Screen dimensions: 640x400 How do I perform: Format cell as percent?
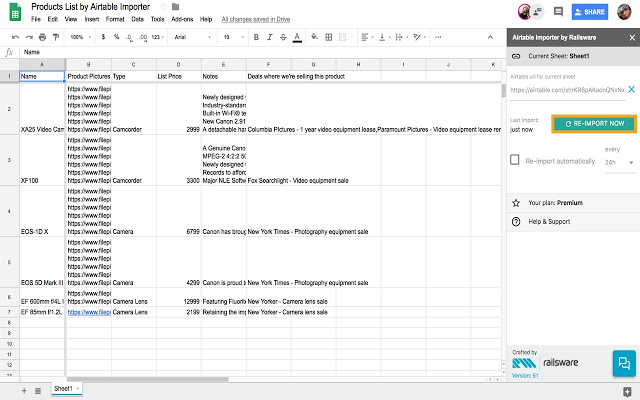click(116, 37)
